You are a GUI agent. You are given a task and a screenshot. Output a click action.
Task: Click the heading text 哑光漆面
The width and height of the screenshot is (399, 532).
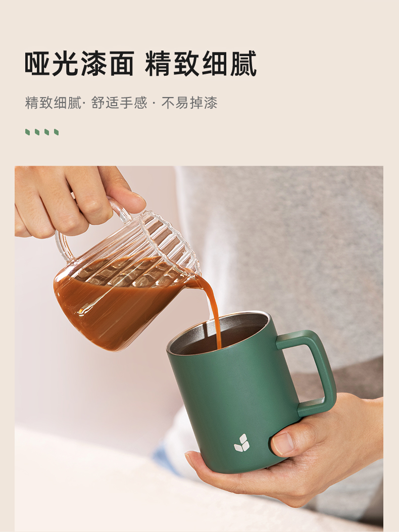click(79, 64)
